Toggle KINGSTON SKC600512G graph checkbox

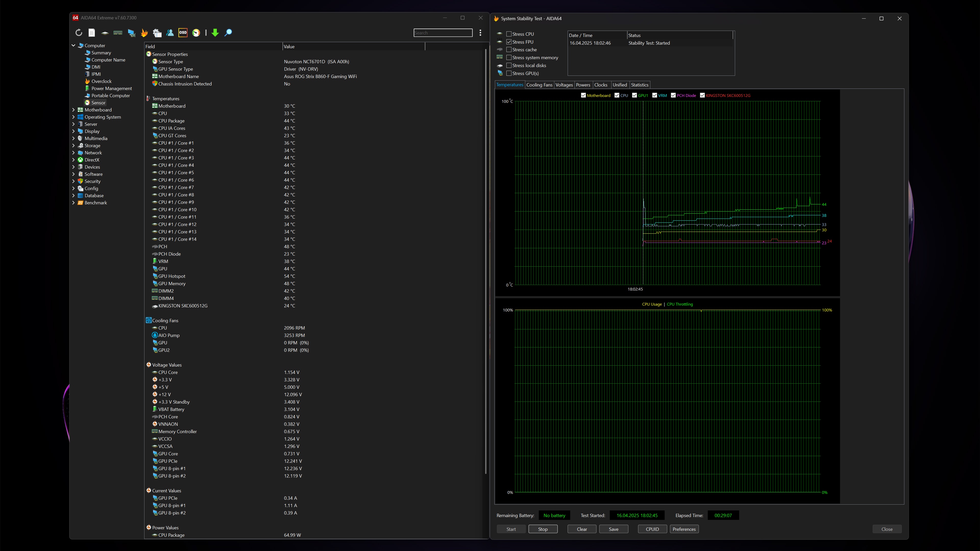pos(703,95)
